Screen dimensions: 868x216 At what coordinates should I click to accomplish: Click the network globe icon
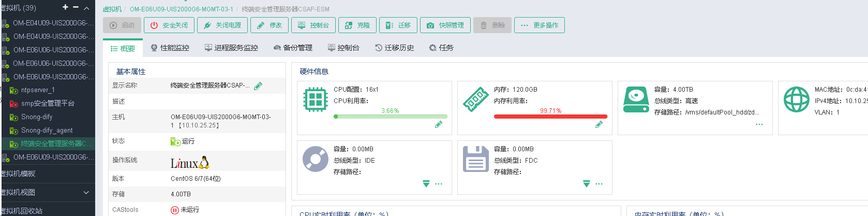797,99
